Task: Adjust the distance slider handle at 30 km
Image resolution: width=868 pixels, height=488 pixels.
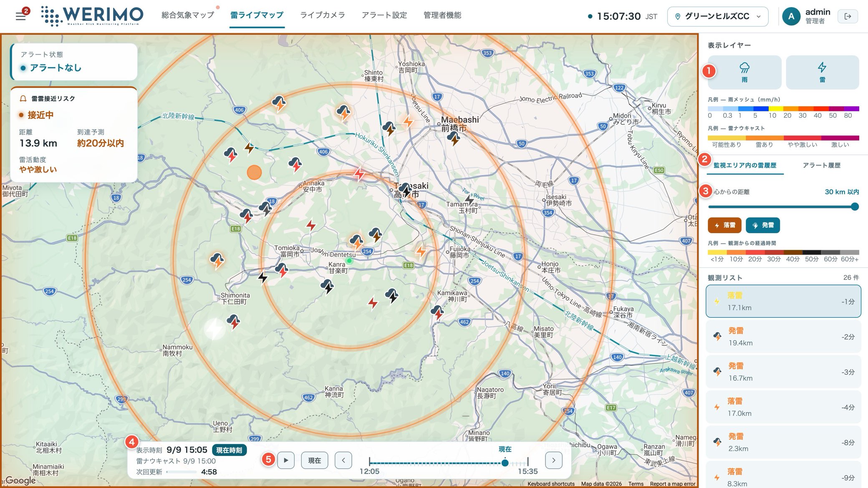Action: tap(854, 206)
